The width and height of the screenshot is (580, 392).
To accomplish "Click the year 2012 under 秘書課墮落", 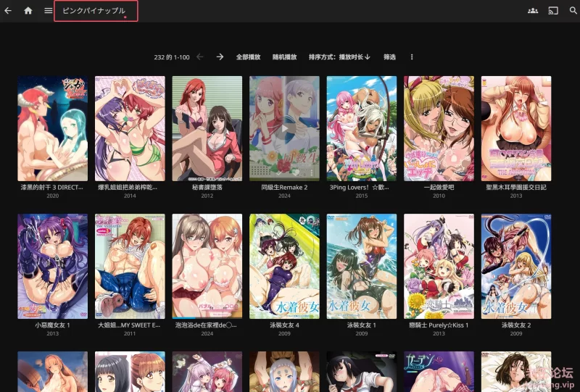I will click(x=207, y=196).
